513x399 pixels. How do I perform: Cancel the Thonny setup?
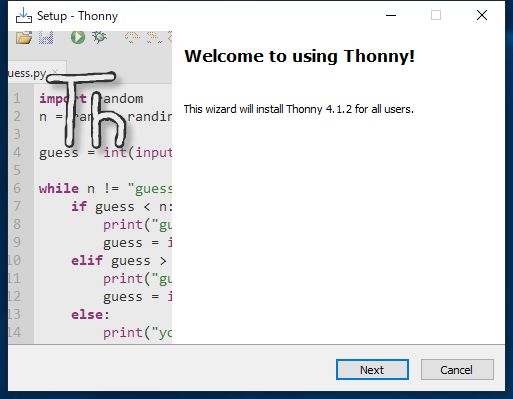tap(457, 369)
